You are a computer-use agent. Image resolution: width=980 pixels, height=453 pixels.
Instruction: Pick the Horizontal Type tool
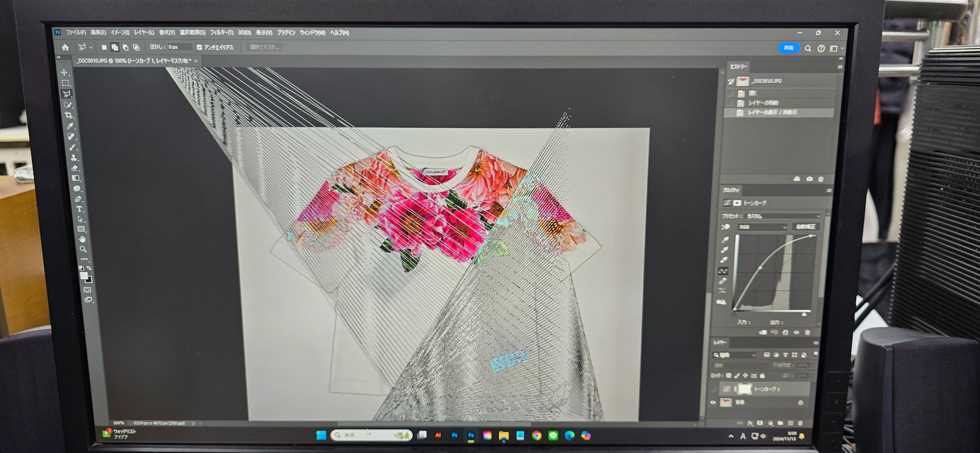click(79, 209)
